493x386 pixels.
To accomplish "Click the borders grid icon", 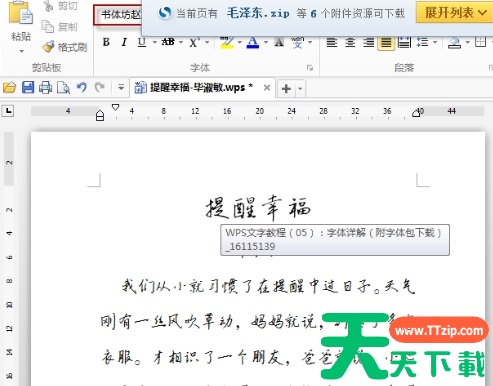I will [x=480, y=42].
